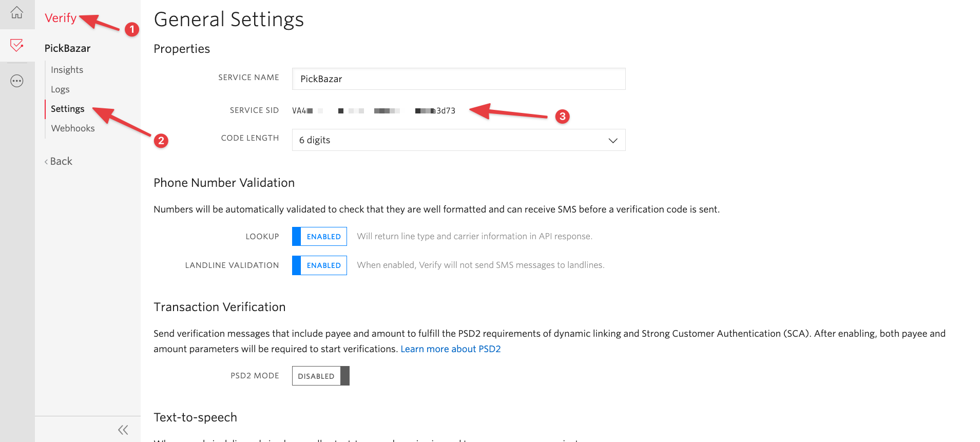Viewport: 980px width, 442px height.
Task: Select Settings in the sidebar
Action: pyautogui.click(x=67, y=109)
